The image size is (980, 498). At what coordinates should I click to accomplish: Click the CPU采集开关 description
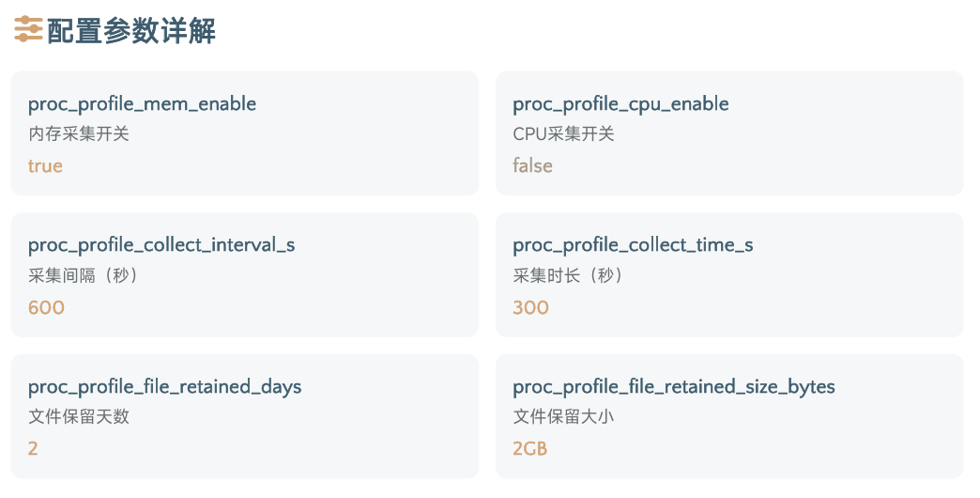click(564, 133)
